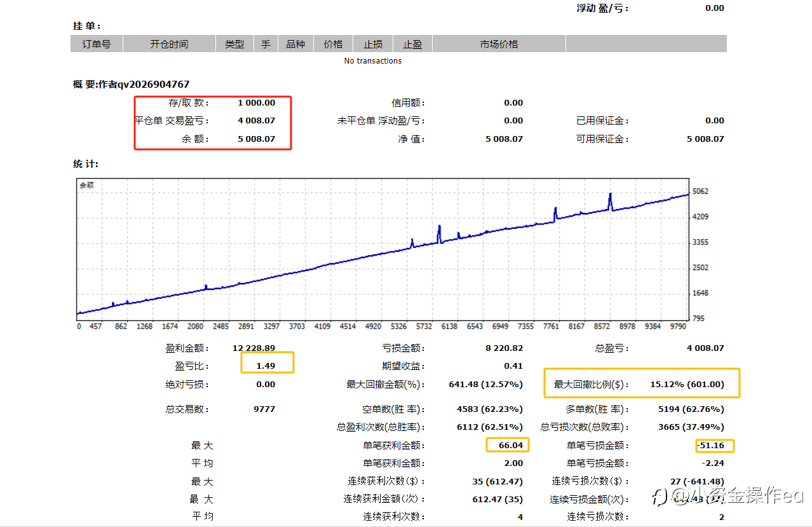Click the average 连续获利次数 value 4
The height and width of the screenshot is (527, 812).
click(520, 517)
